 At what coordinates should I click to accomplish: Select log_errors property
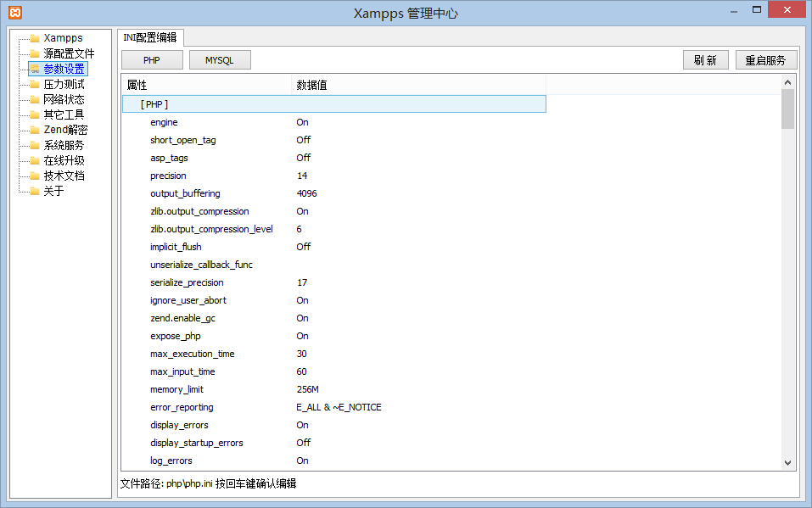point(171,461)
